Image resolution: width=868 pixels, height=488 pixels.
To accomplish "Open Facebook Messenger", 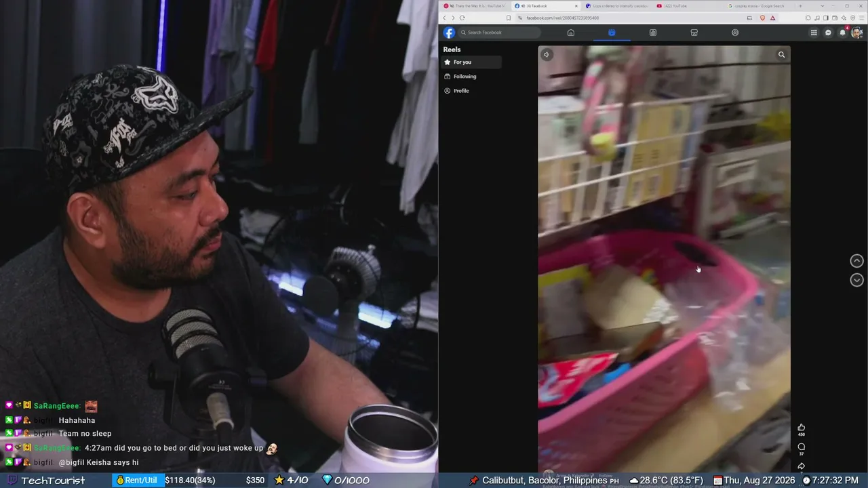I will pos(828,33).
